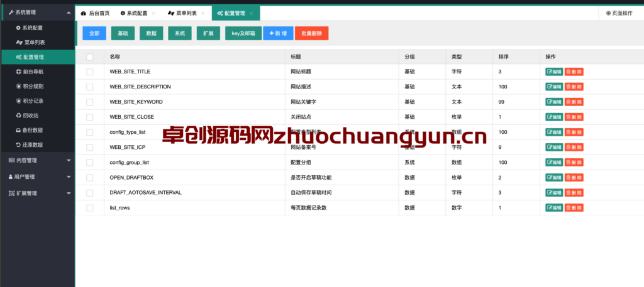Image resolution: width=644 pixels, height=287 pixels.
Task: Delete the list_rows config
Action: [x=574, y=208]
